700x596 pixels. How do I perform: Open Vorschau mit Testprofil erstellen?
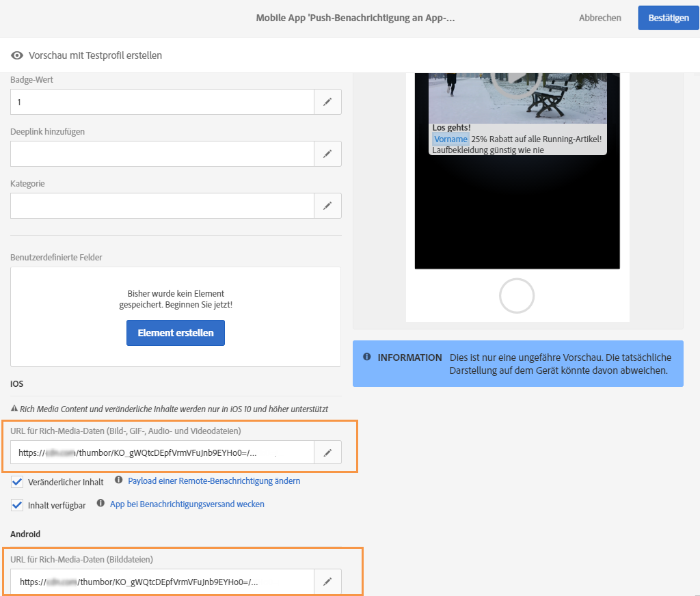coord(95,55)
